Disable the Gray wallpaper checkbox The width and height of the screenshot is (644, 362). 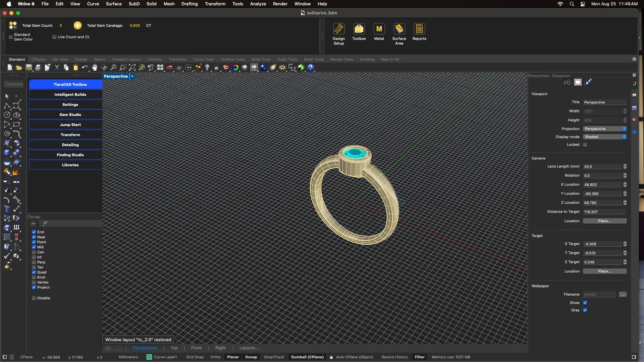point(585,310)
